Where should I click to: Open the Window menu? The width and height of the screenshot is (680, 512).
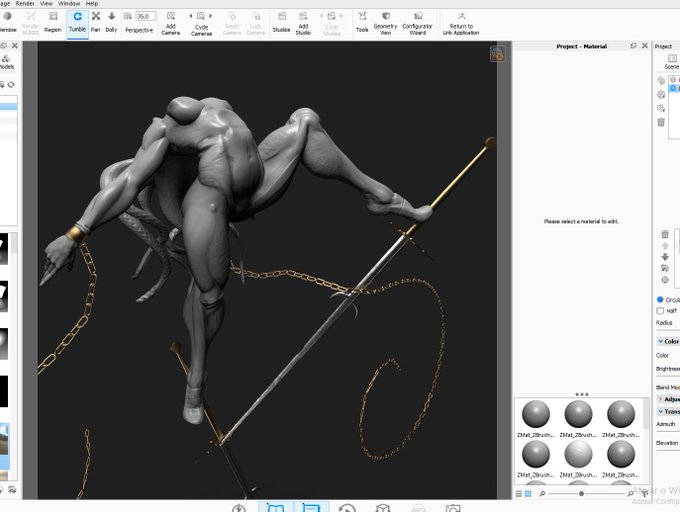tap(69, 3)
